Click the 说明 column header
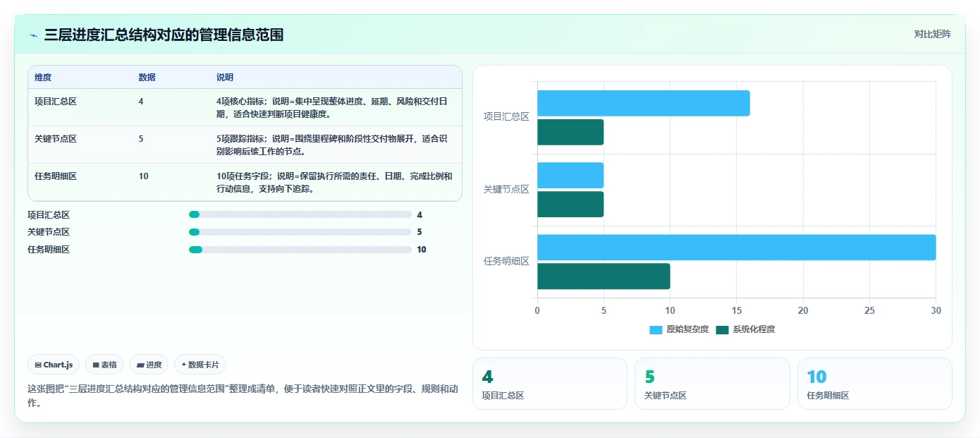 (x=225, y=77)
